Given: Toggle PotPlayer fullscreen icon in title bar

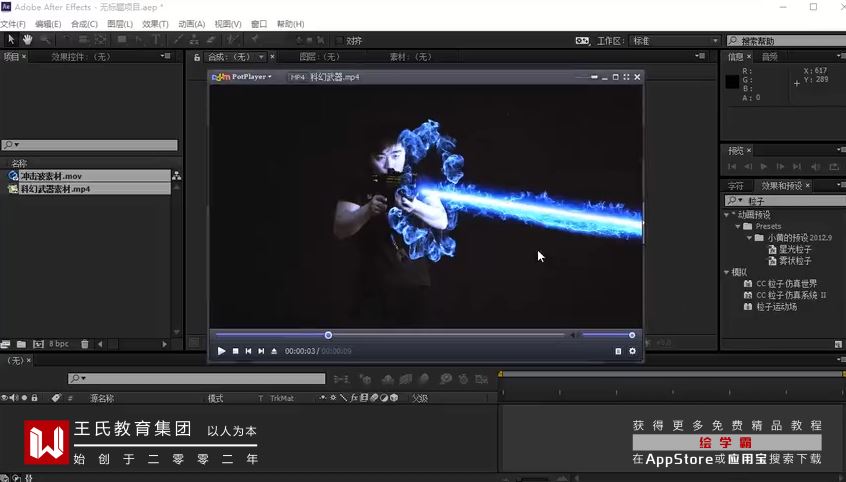Looking at the screenshot, I should click(626, 77).
